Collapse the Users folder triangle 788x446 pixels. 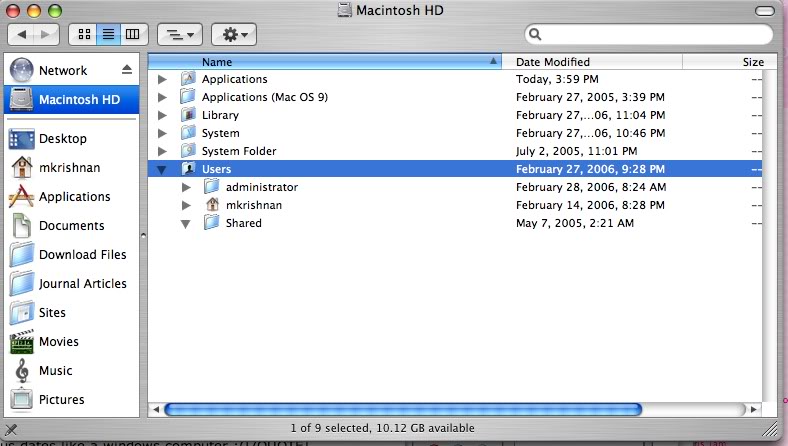(162, 170)
